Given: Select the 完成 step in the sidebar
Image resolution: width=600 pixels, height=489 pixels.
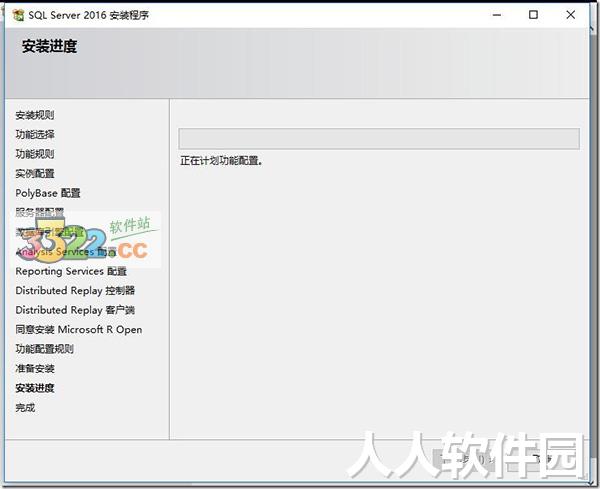Looking at the screenshot, I should [25, 408].
